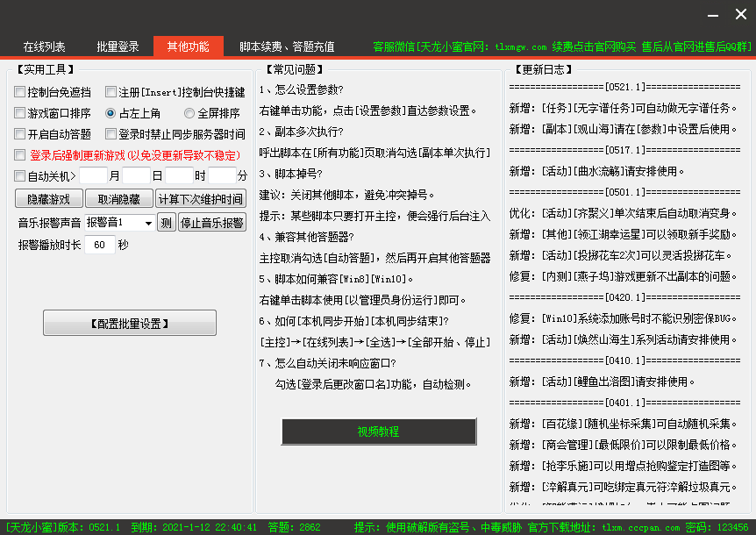The width and height of the screenshot is (756, 535).
Task: Click status bar 官方下载地址 tlxm.cccpan.com text
Action: tap(604, 527)
